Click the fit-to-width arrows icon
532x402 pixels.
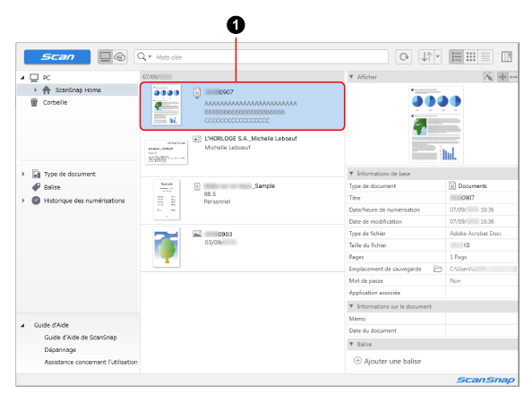pyautogui.click(x=513, y=77)
